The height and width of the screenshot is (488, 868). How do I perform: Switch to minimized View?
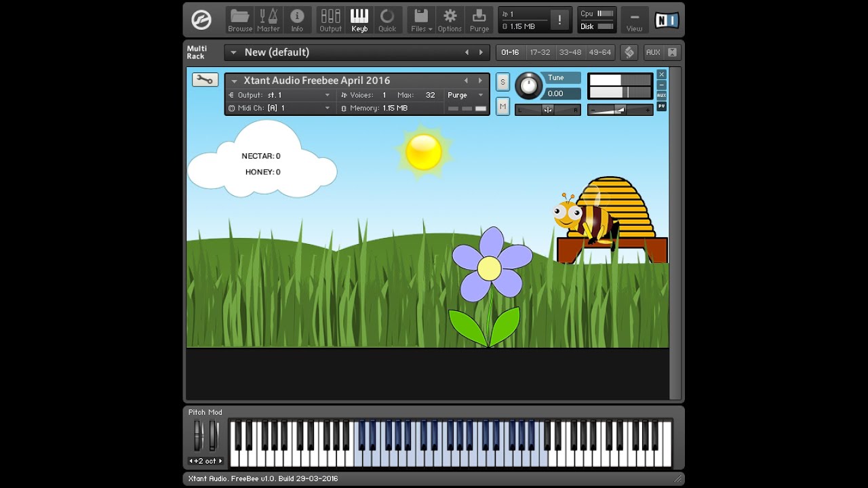pos(634,20)
